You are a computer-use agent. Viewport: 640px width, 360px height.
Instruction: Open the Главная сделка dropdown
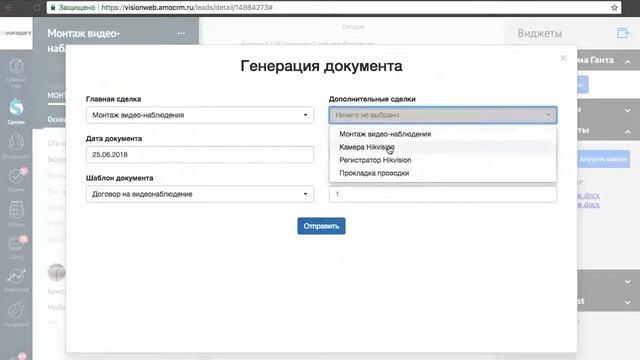200,115
